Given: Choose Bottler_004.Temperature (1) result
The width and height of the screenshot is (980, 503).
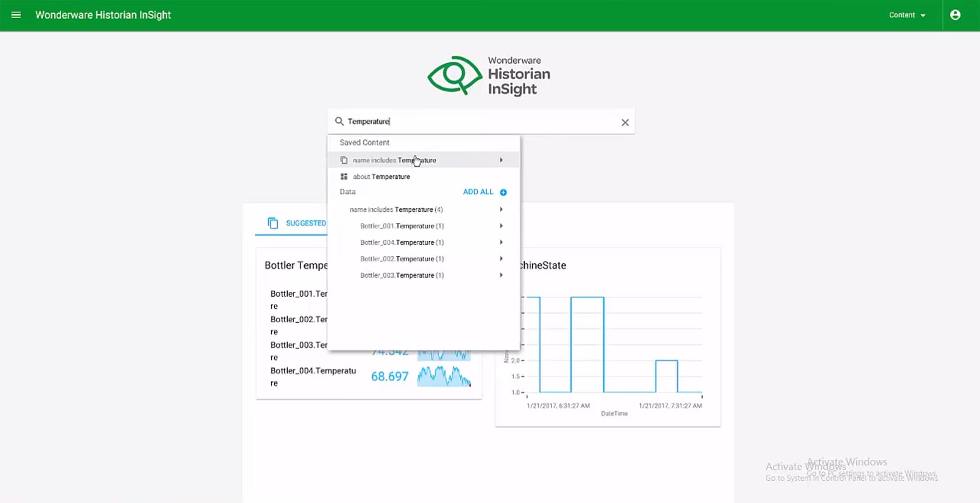Looking at the screenshot, I should pyautogui.click(x=423, y=242).
